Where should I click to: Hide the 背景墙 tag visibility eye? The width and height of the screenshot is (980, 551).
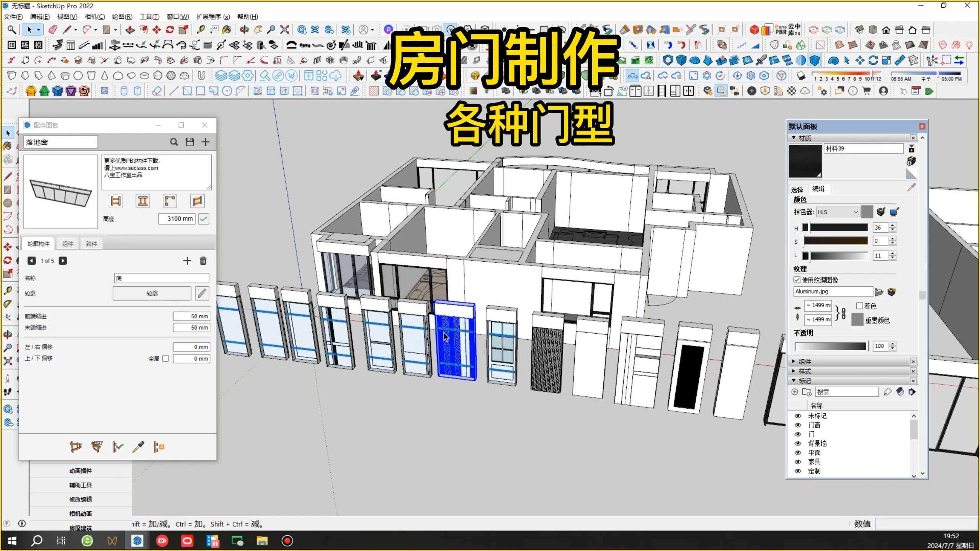click(798, 443)
